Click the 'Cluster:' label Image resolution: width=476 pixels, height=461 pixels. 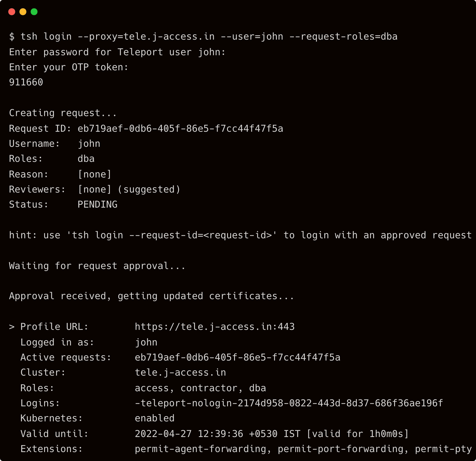click(43, 373)
